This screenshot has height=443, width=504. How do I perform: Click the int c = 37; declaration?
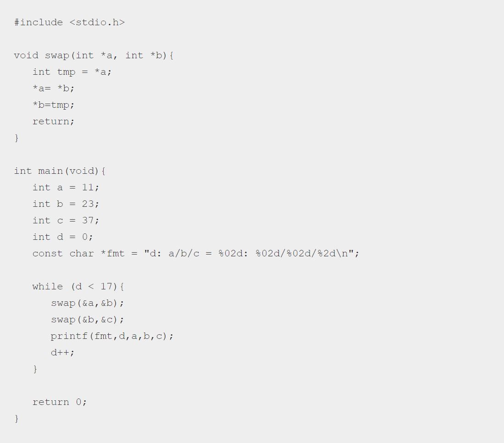(x=66, y=221)
